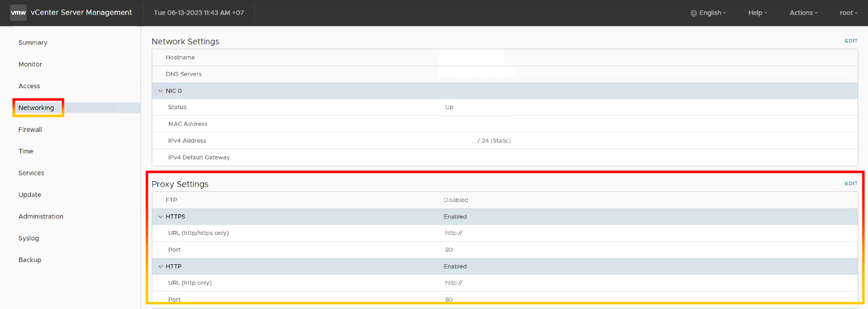Screen dimensions: 868x309
Task: Select the MAC Address row label
Action: coord(187,124)
